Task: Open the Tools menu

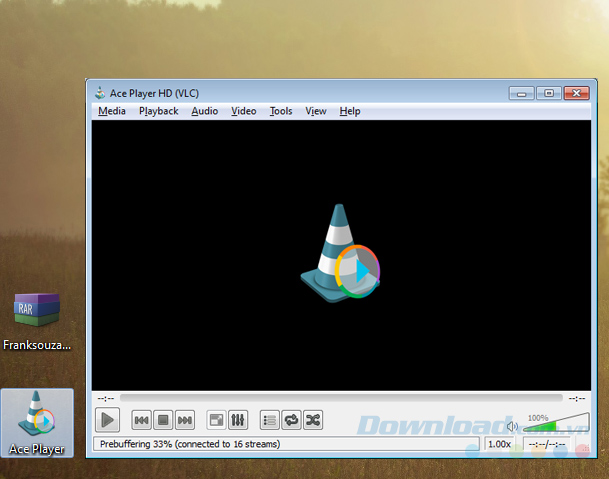Action: [x=281, y=111]
